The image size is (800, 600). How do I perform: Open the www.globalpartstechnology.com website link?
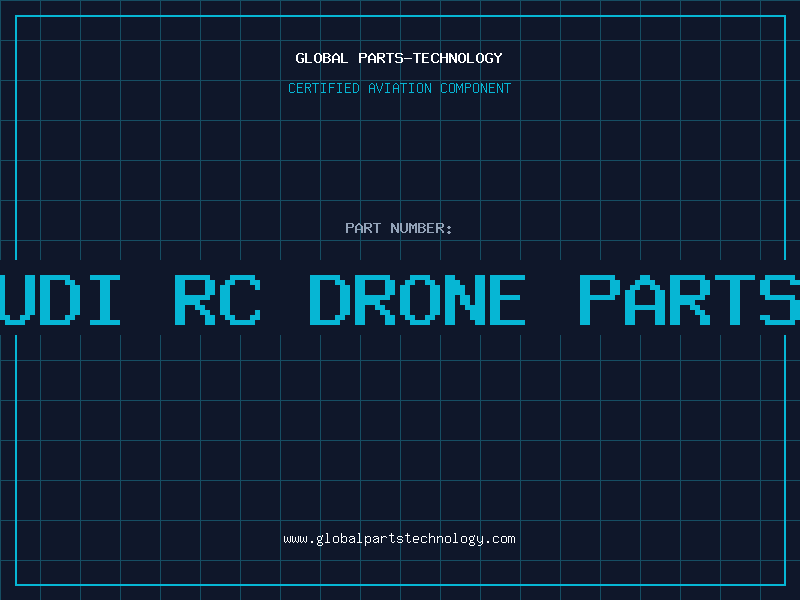399,539
